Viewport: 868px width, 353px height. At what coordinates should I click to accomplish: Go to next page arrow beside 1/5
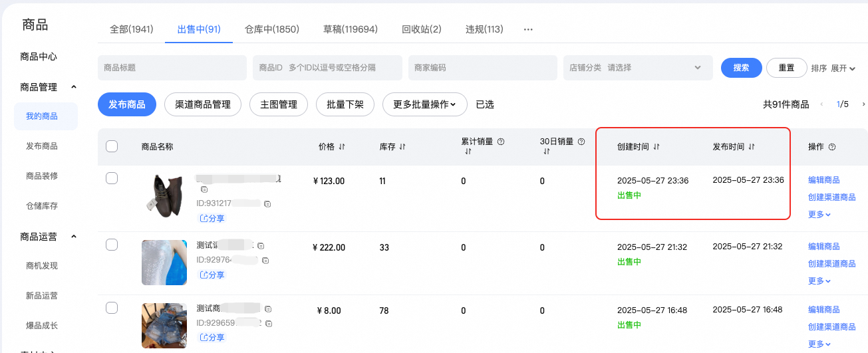point(863,104)
